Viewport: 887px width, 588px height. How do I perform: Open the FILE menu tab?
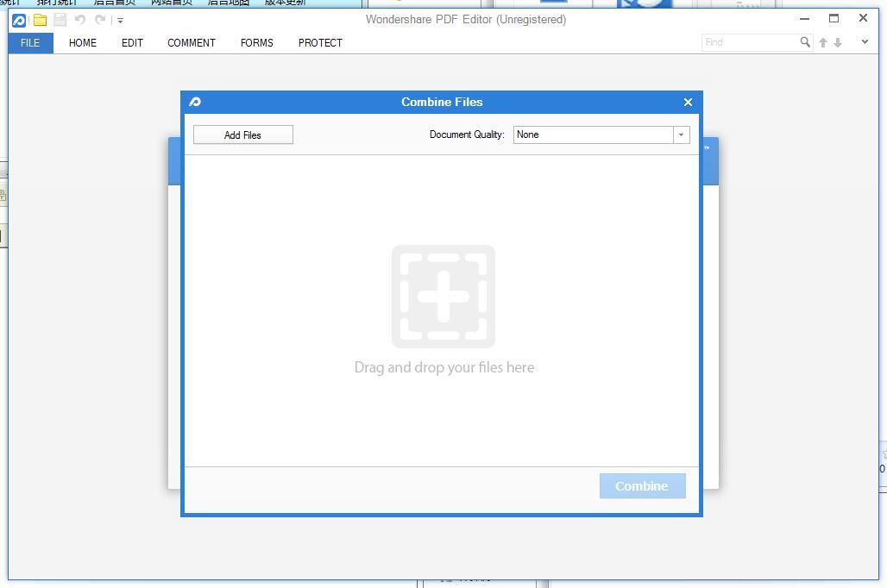[30, 43]
